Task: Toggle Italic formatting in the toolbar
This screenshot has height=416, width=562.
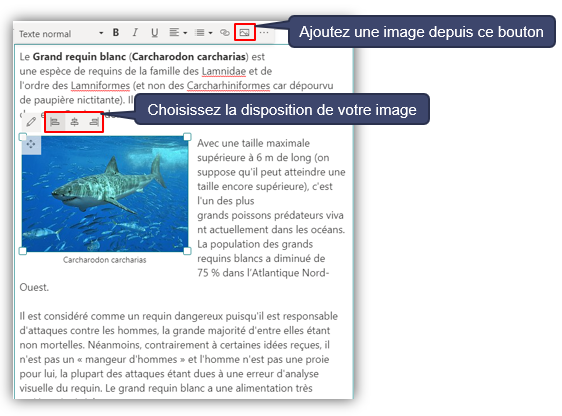Action: click(x=135, y=33)
